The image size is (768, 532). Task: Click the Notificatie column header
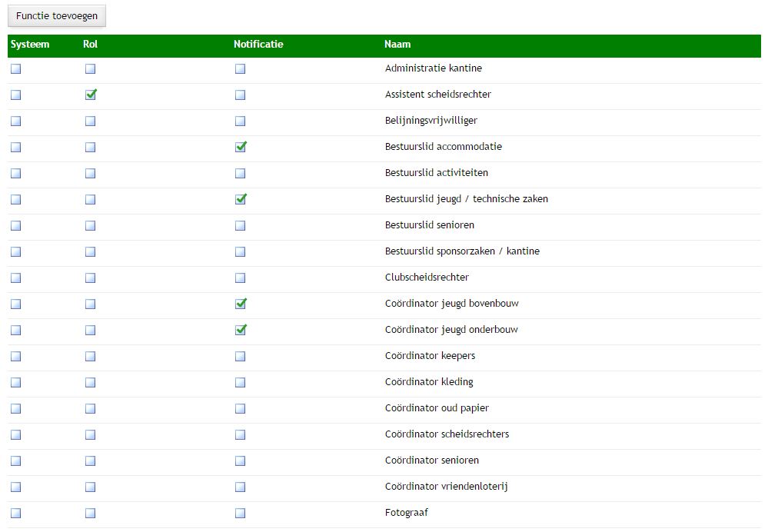[x=258, y=45]
